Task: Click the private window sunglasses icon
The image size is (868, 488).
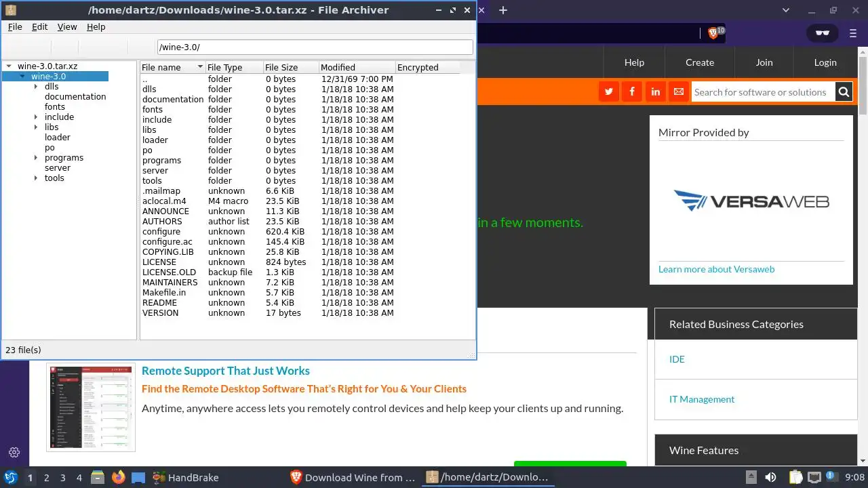Action: click(x=822, y=33)
